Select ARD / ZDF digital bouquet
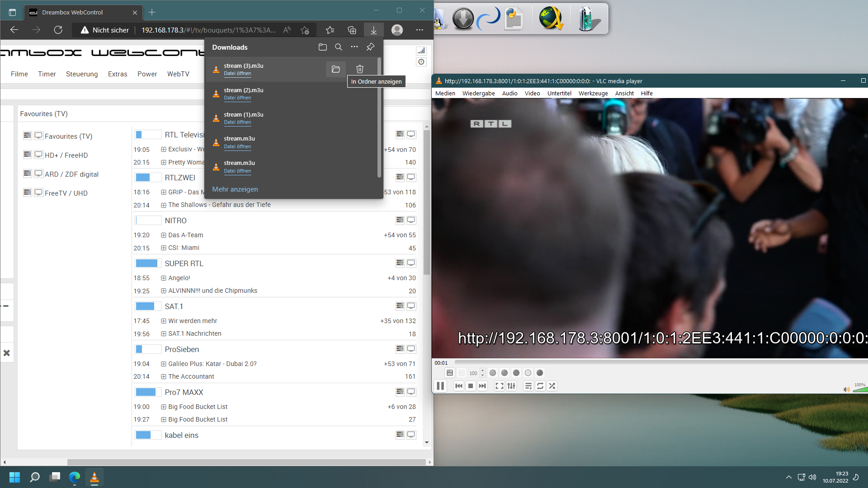Image resolution: width=868 pixels, height=488 pixels. coord(71,174)
